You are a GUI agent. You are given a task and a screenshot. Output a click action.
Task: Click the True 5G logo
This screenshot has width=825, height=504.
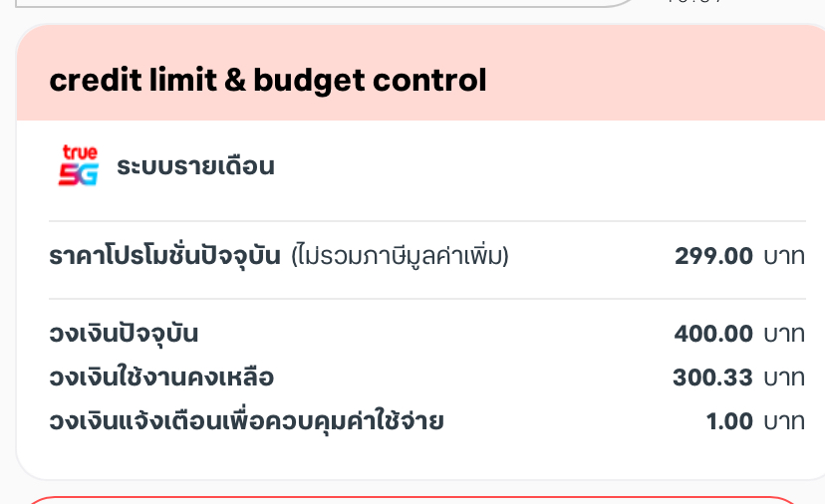click(78, 166)
